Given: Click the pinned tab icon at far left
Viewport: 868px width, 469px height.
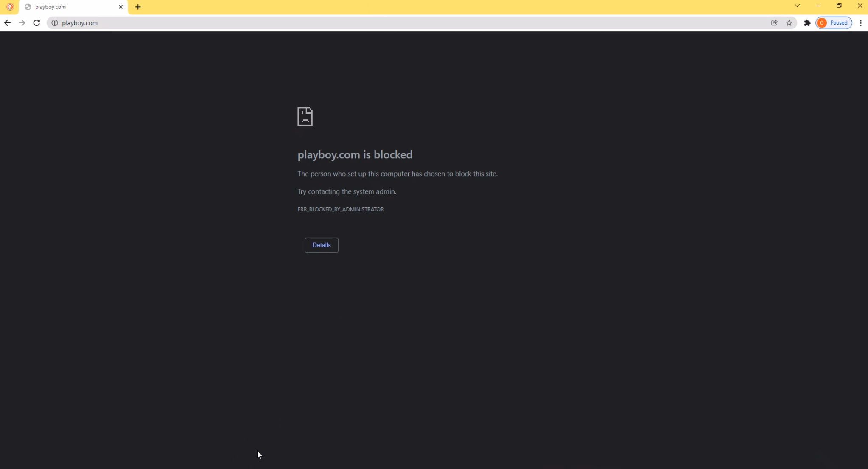Looking at the screenshot, I should (10, 7).
